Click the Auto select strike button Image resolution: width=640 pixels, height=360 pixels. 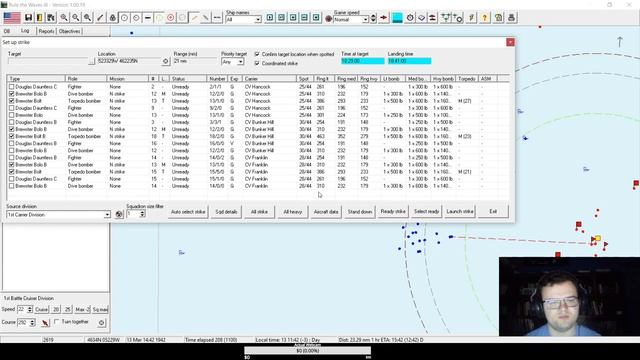coord(188,212)
